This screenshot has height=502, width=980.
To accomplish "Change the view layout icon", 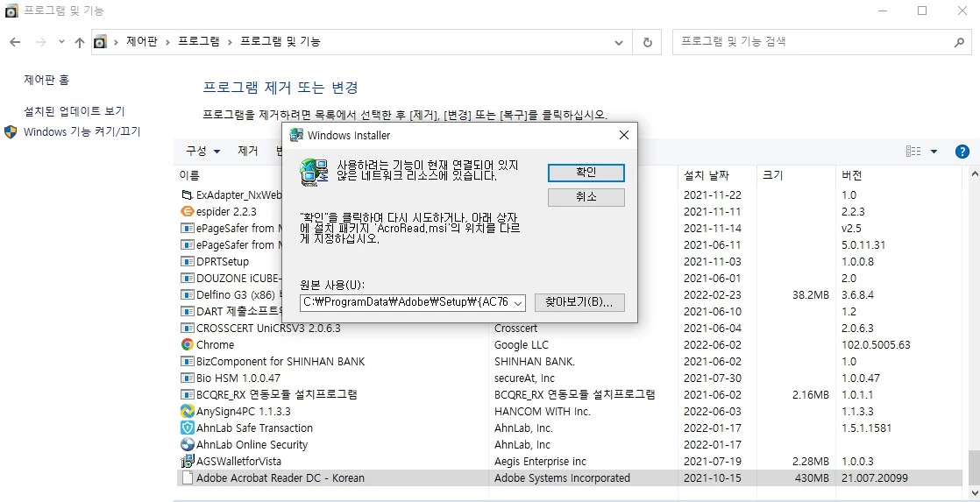I will pyautogui.click(x=913, y=151).
